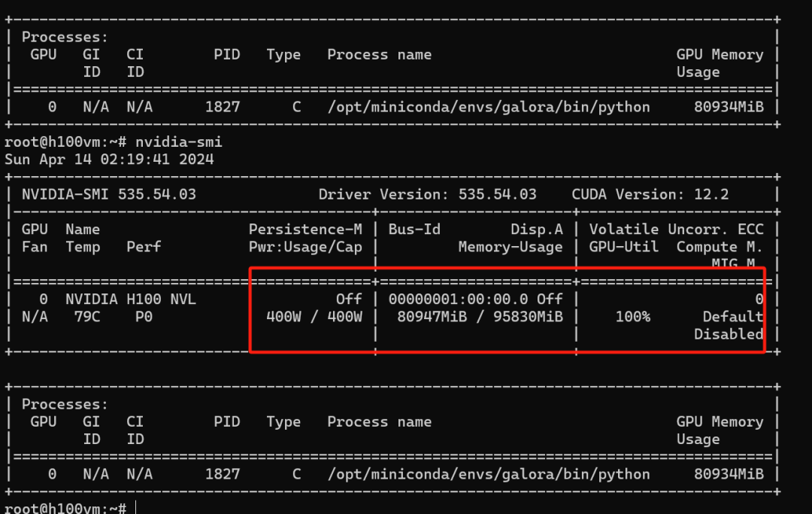This screenshot has height=514, width=812.
Task: Click the 400W / 400W power usage
Action: (314, 317)
